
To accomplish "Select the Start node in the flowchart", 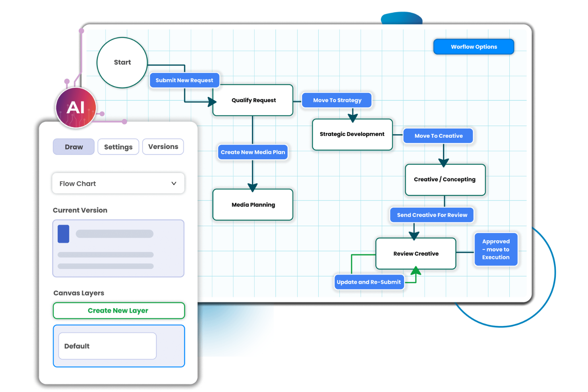I will 122,62.
